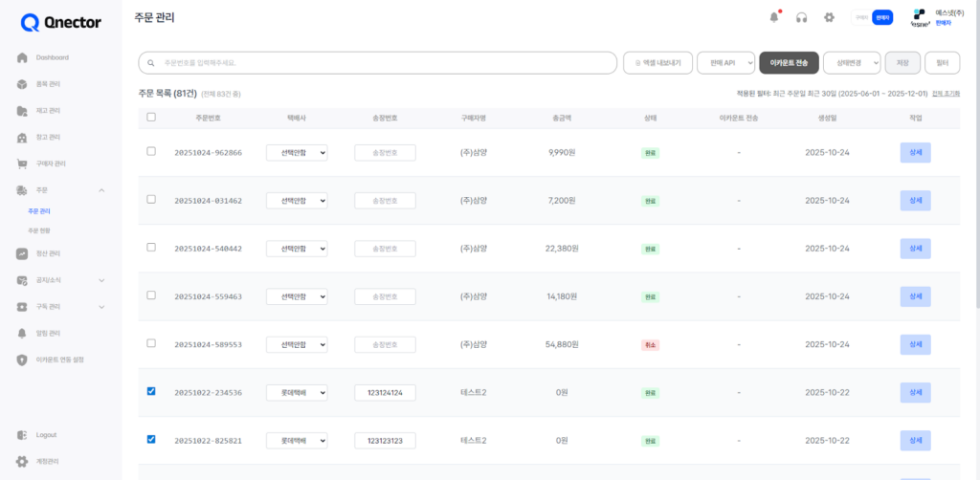980x480 pixels.
Task: Click the 전체 초기화 filter reset link
Action: tap(946, 94)
